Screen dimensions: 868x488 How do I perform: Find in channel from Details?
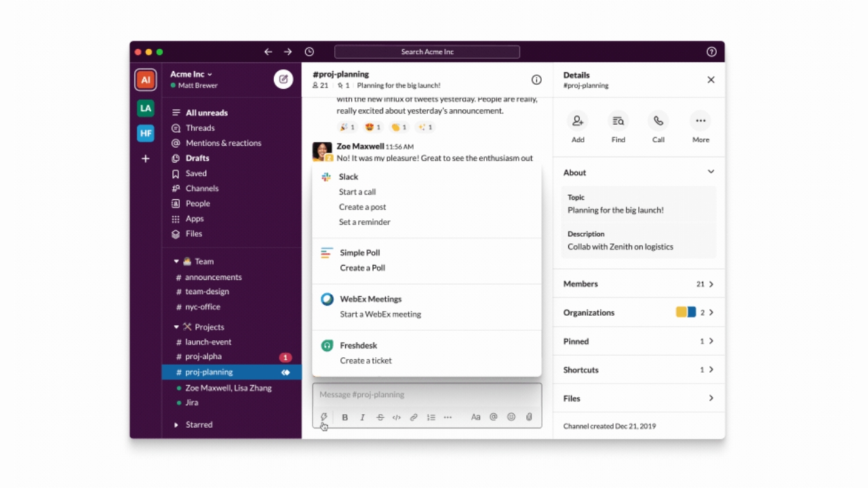pyautogui.click(x=618, y=127)
